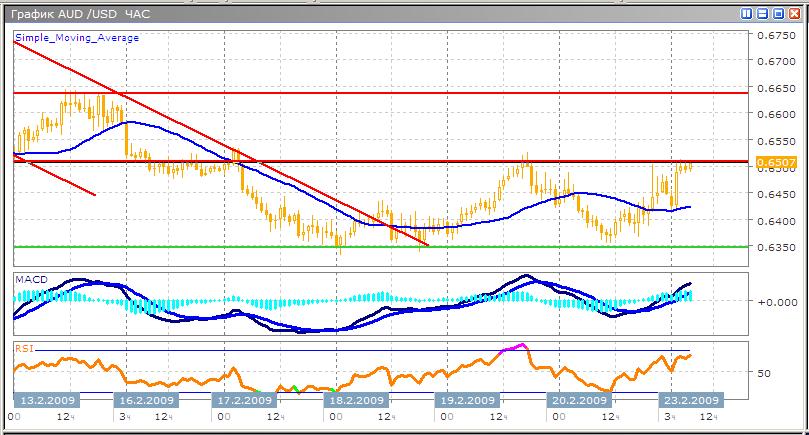Image resolution: width=809 pixels, height=435 pixels.
Task: Select the 13.2.2009 date marker
Action: coord(48,400)
